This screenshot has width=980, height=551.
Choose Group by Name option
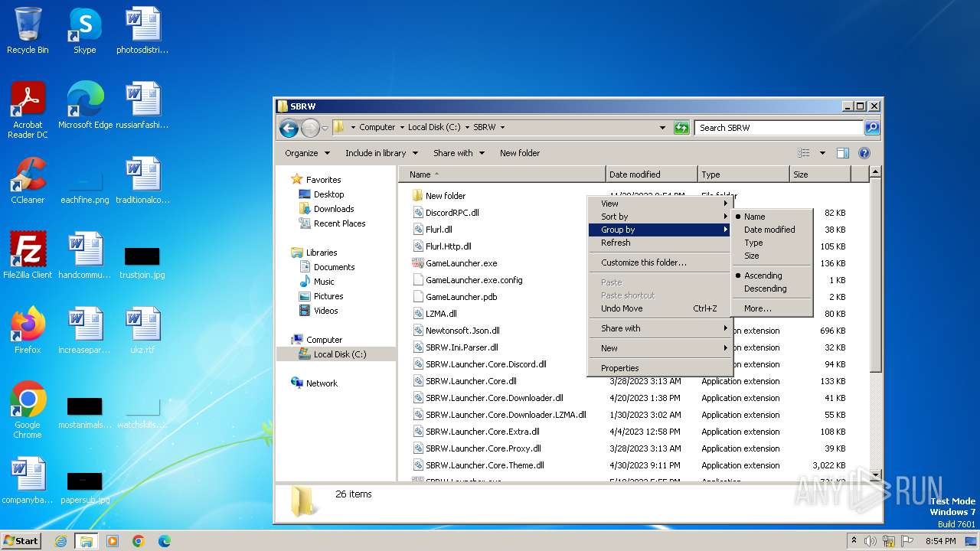tap(772, 217)
